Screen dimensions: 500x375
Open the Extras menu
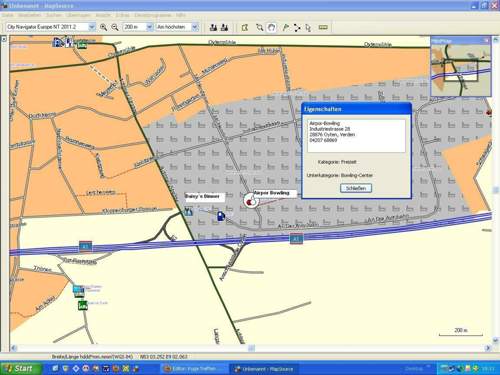[122, 15]
